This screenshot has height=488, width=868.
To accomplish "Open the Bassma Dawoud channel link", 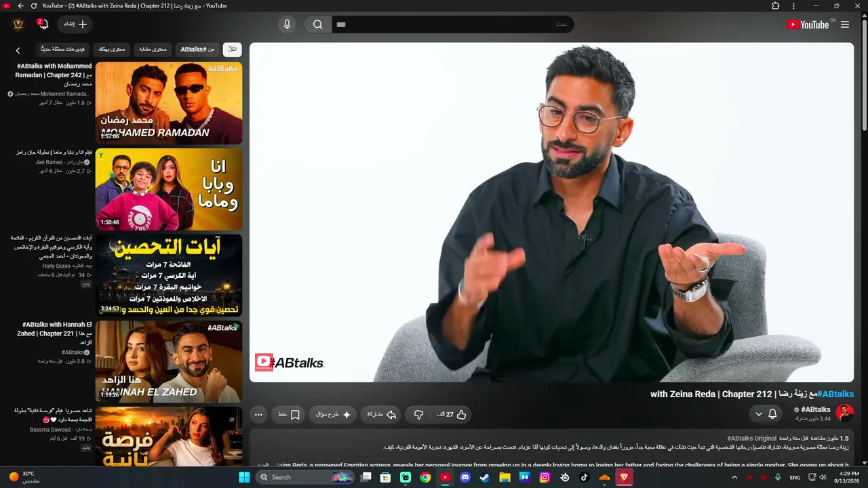I will click(61, 430).
